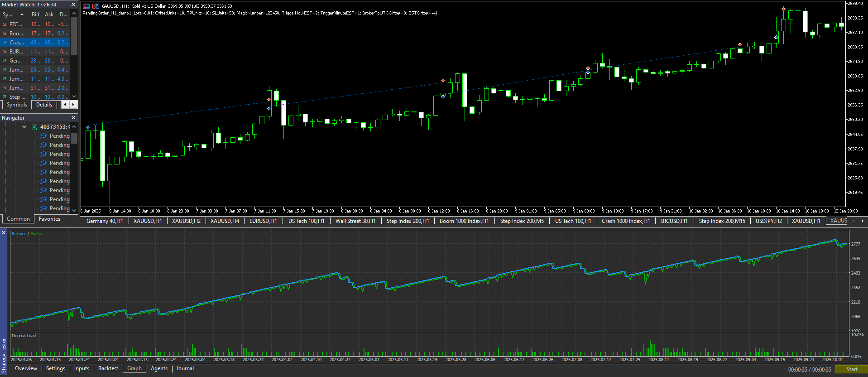Click the down-trend arrow icon for EUR row

(5, 52)
